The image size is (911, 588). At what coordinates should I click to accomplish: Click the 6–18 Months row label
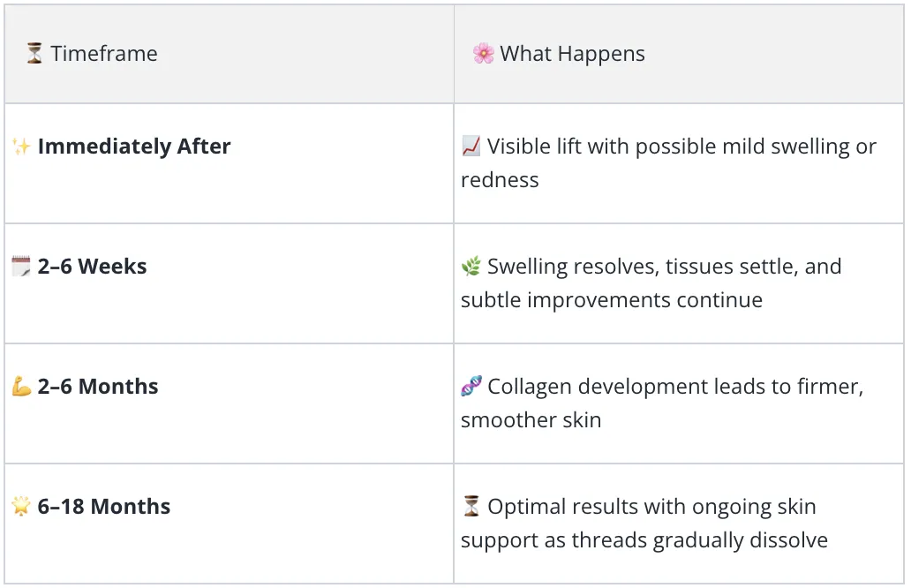pyautogui.click(x=104, y=506)
